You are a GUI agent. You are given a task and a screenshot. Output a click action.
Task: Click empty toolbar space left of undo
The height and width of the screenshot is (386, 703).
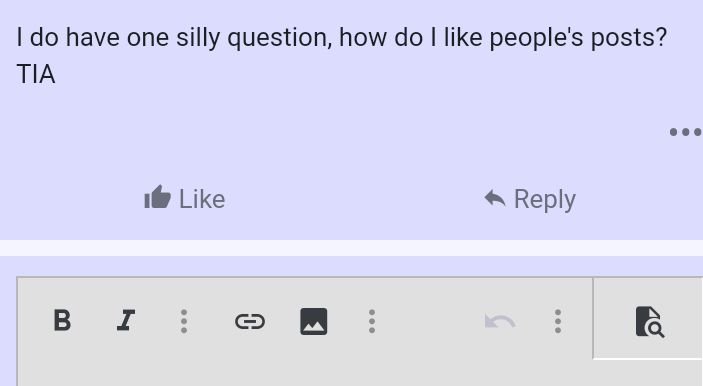[430, 321]
